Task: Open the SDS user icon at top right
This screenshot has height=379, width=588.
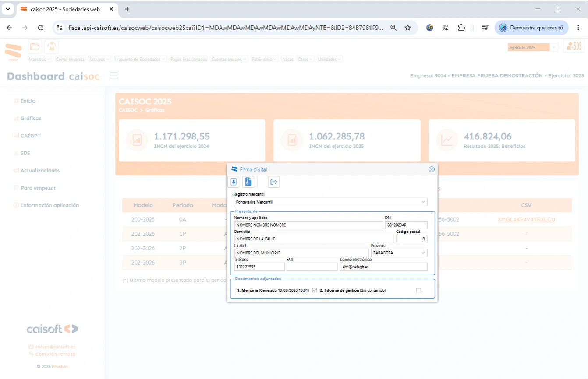Action: pyautogui.click(x=574, y=46)
